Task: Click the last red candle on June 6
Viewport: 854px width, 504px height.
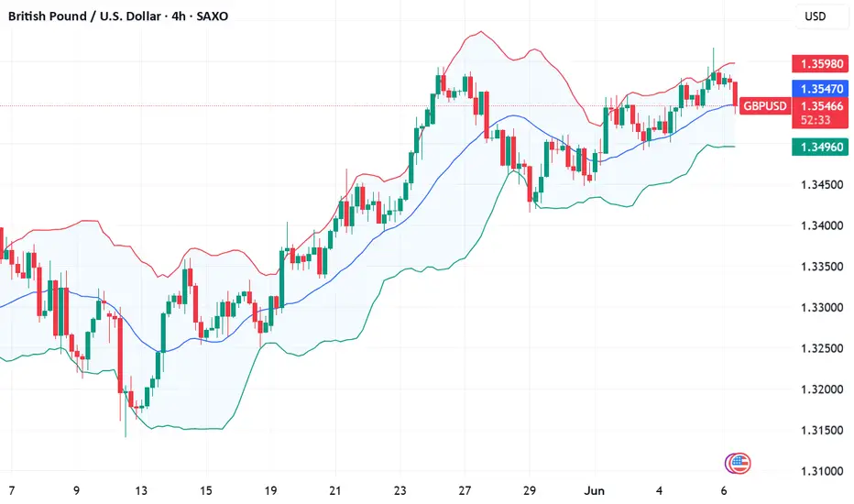Action: (736, 94)
